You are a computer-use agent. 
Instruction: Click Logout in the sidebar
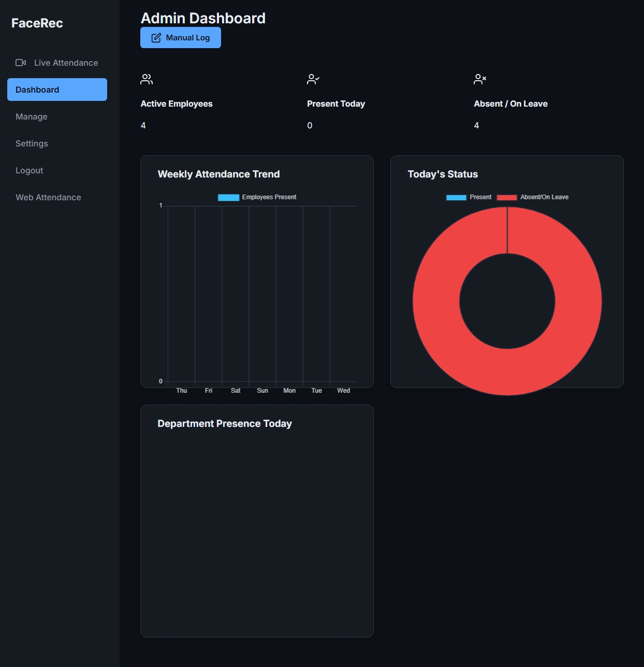[x=57, y=170]
